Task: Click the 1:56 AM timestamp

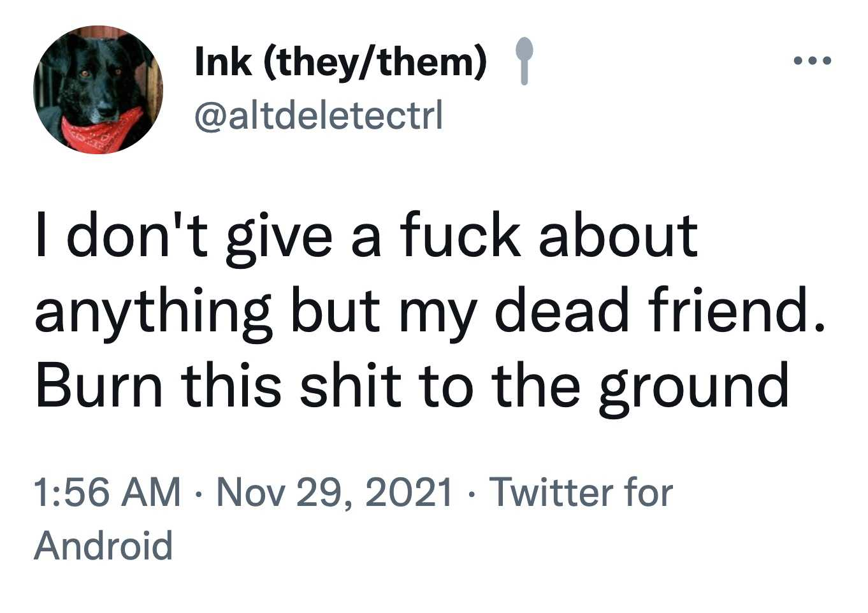Action: click(107, 493)
